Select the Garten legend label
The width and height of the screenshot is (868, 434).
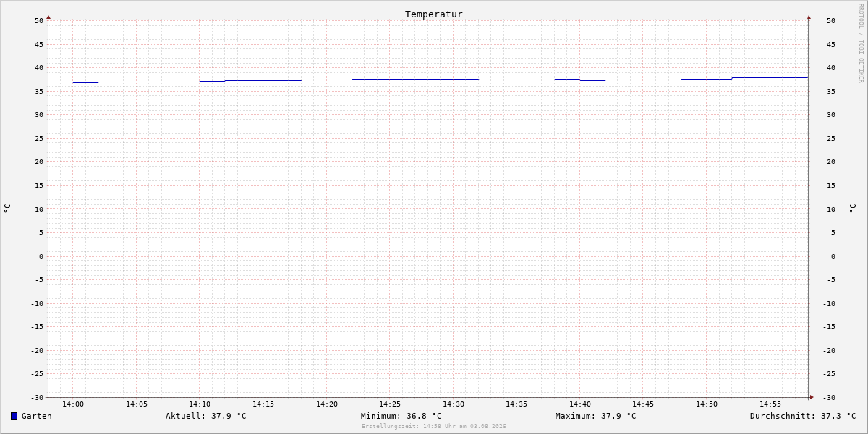[36, 416]
